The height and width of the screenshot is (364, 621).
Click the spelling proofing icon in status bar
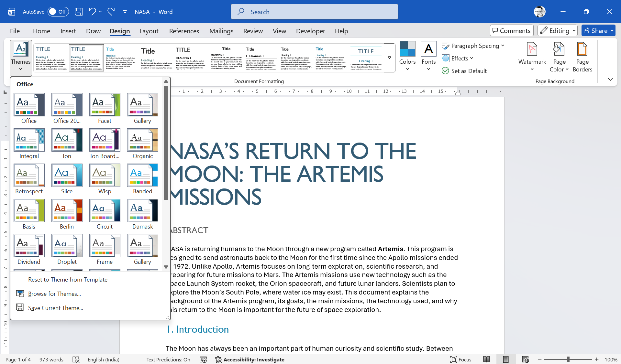pos(76,359)
